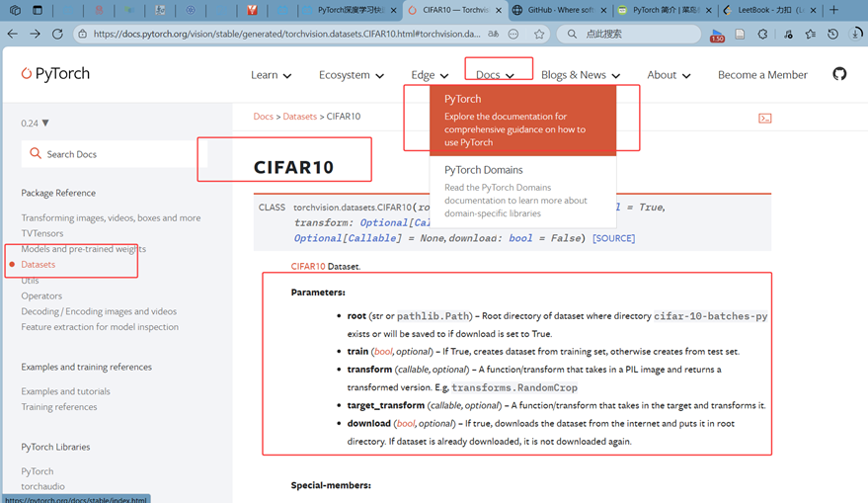Screen dimensions: 868x503
Task: Click the site info lock icon
Action: point(83,34)
